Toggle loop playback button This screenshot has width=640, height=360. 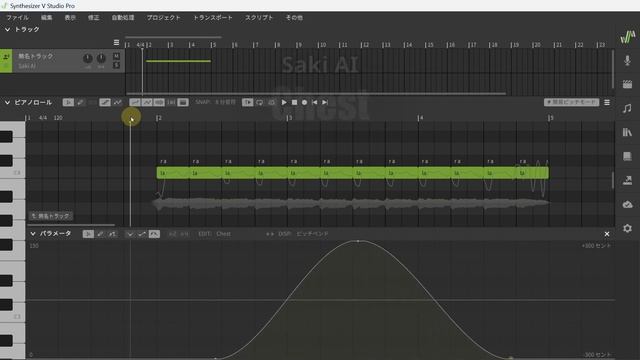(260, 102)
